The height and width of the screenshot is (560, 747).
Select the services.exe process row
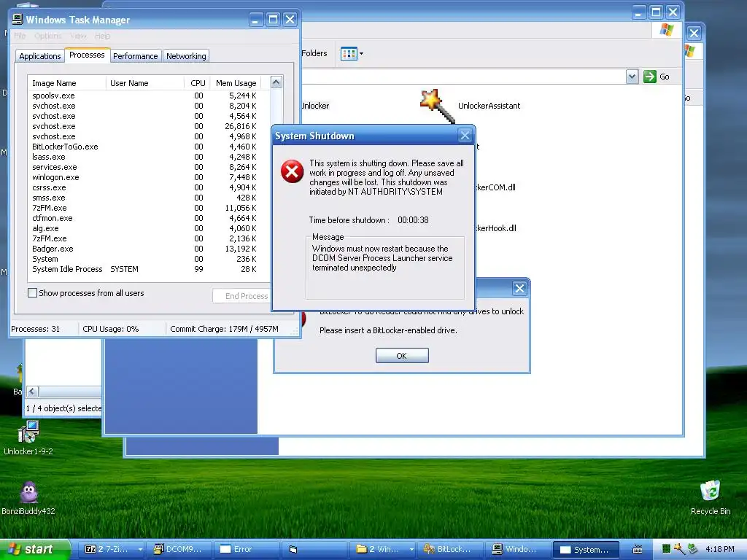(x=144, y=167)
